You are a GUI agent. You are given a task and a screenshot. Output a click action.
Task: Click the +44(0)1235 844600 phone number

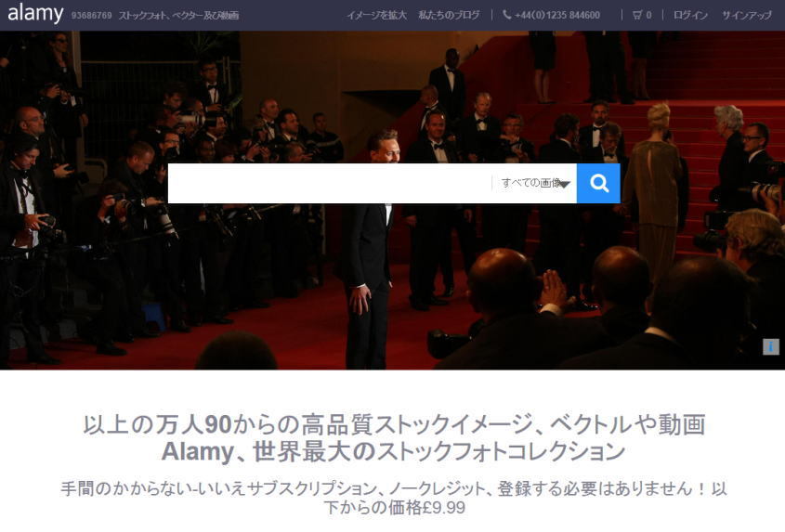[x=557, y=15]
